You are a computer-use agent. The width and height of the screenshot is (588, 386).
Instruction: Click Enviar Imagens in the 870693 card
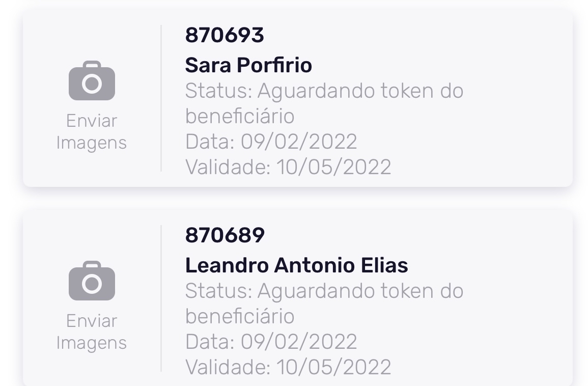pos(92,132)
